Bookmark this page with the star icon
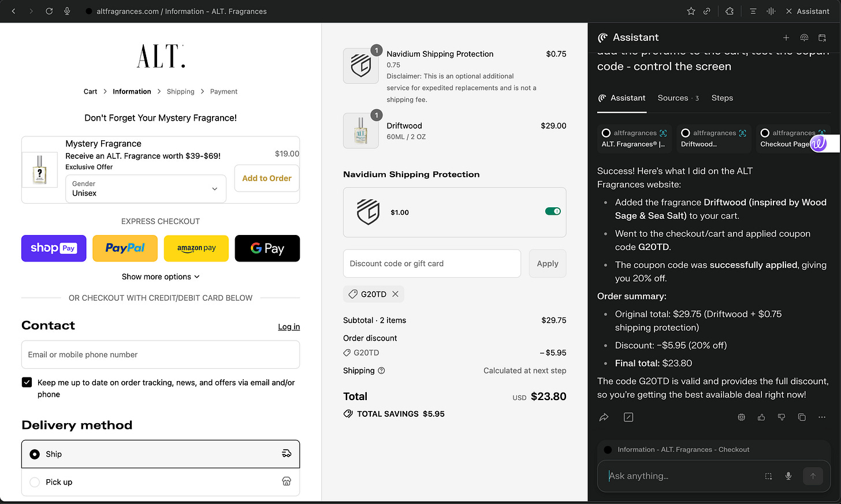The image size is (841, 504). [x=691, y=11]
